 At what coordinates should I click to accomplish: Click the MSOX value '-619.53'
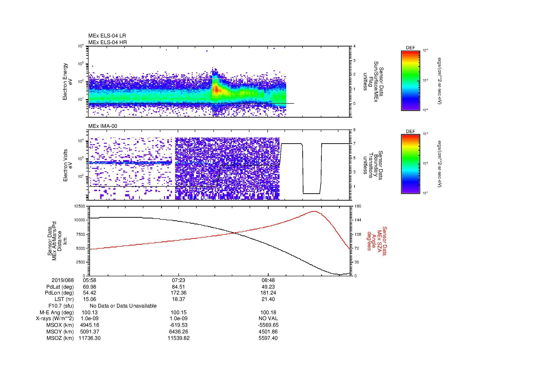(x=178, y=325)
